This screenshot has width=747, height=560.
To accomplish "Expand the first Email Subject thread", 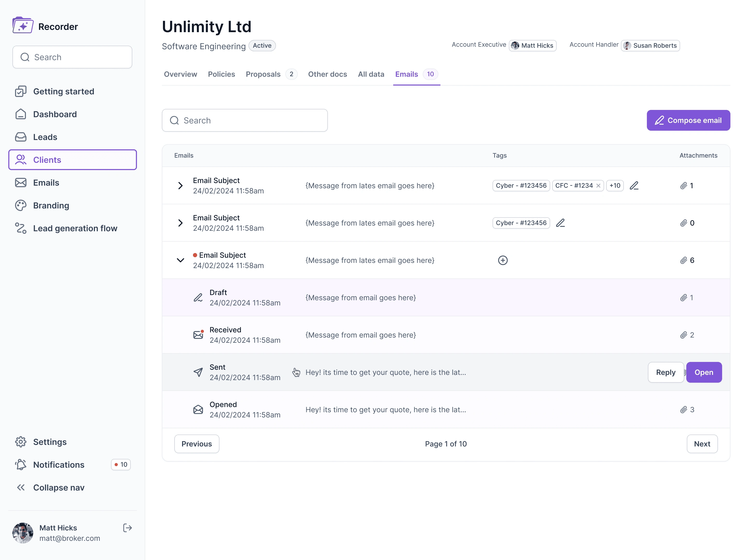I will [x=180, y=186].
